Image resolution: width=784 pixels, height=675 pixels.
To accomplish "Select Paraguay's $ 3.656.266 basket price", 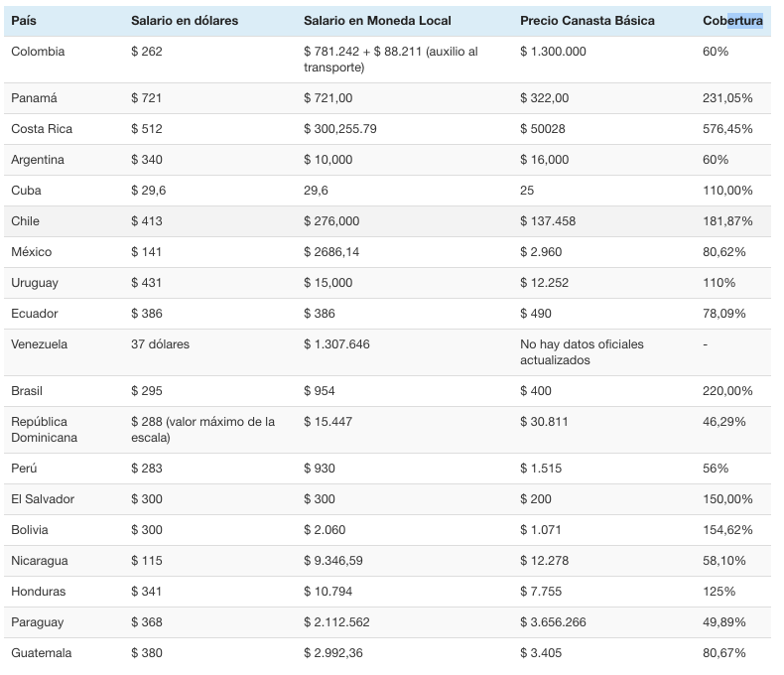I will click(553, 622).
